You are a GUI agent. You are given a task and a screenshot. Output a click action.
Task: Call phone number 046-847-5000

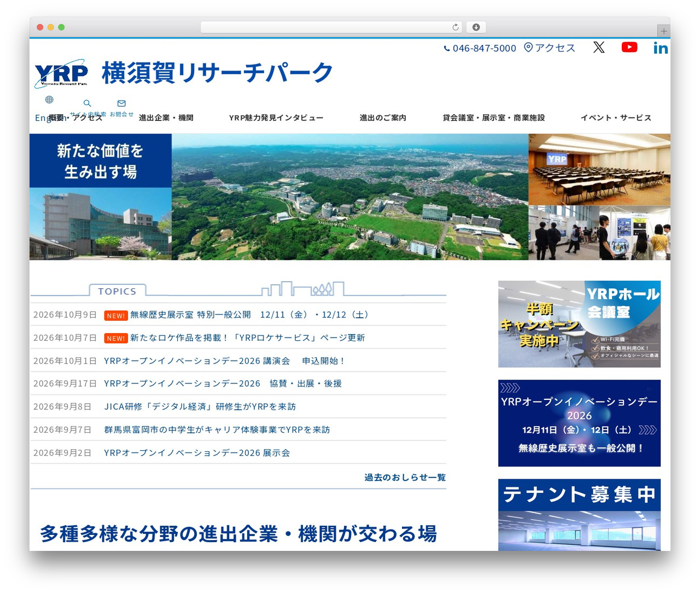click(x=485, y=49)
